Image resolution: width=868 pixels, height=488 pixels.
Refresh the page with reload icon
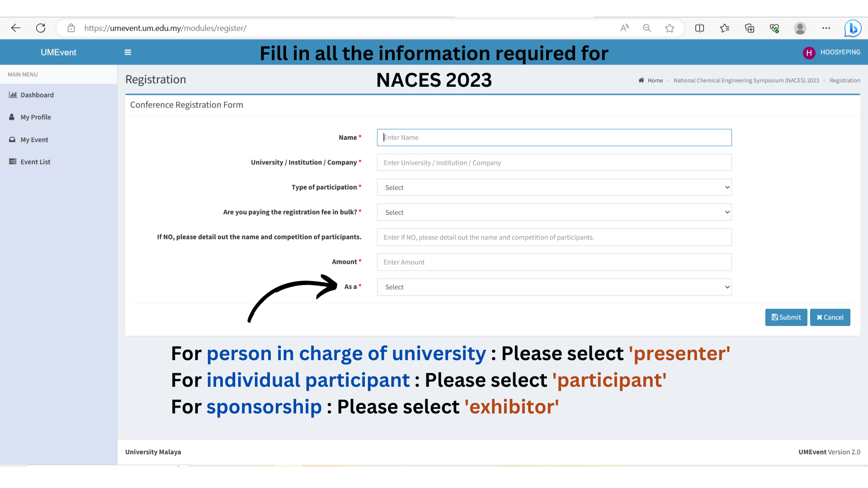click(x=41, y=28)
